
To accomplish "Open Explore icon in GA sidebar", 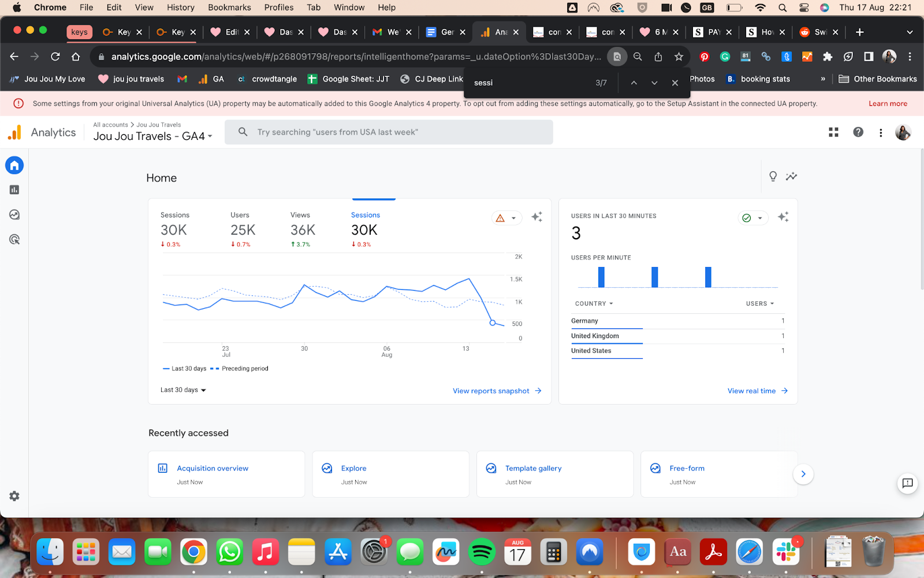I will point(14,214).
